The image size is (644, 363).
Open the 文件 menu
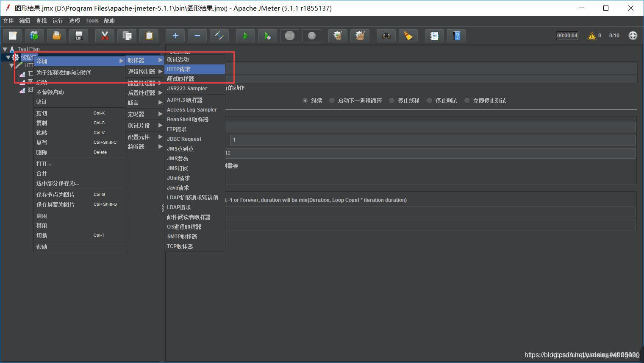[x=8, y=21]
